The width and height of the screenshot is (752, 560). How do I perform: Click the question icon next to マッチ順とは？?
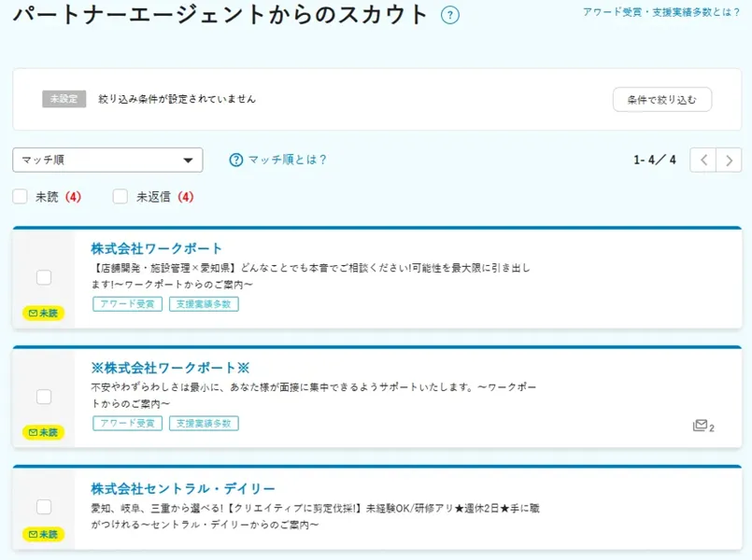pyautogui.click(x=236, y=160)
